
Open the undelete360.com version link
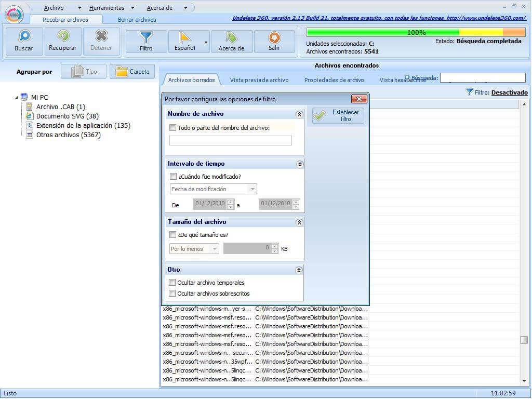pos(379,18)
